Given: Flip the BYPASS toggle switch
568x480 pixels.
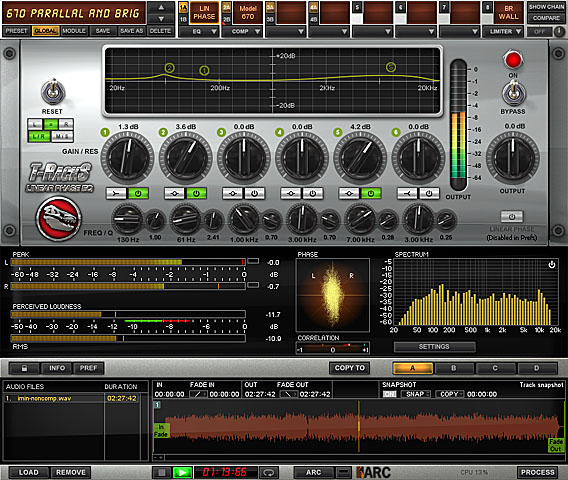Looking at the screenshot, I should (513, 93).
